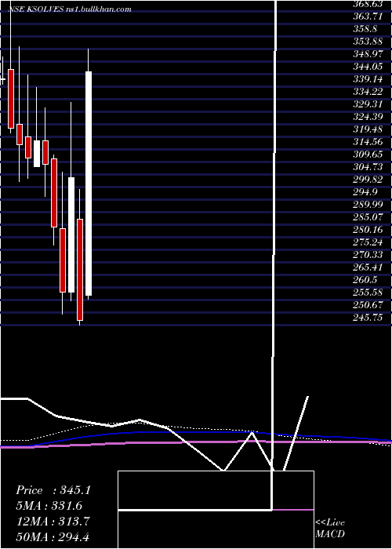Image resolution: width=392 pixels, height=549 pixels.
Task: Click the 344.05 price axis label
Action: (368, 67)
